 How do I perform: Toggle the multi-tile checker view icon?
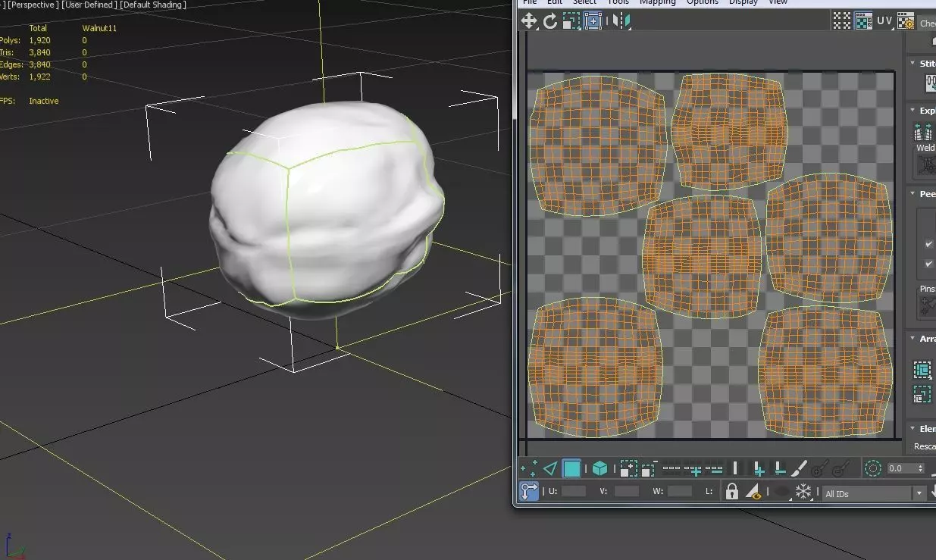[x=842, y=20]
